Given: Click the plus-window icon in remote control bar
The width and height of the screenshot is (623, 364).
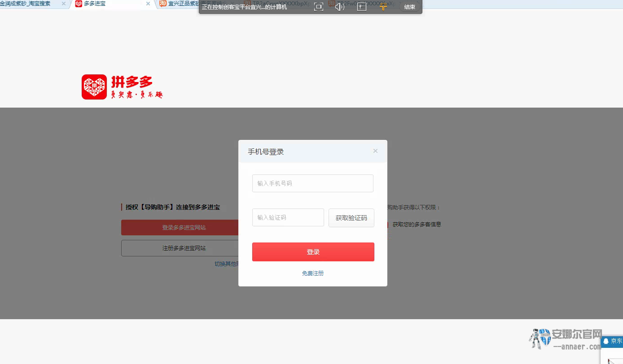Looking at the screenshot, I should (362, 7).
